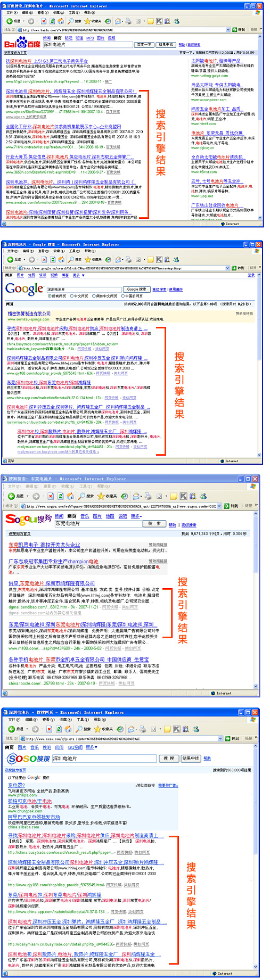Click the Stop icon in the Soso window toolbar
The image size is (270, 980).
click(49, 729)
